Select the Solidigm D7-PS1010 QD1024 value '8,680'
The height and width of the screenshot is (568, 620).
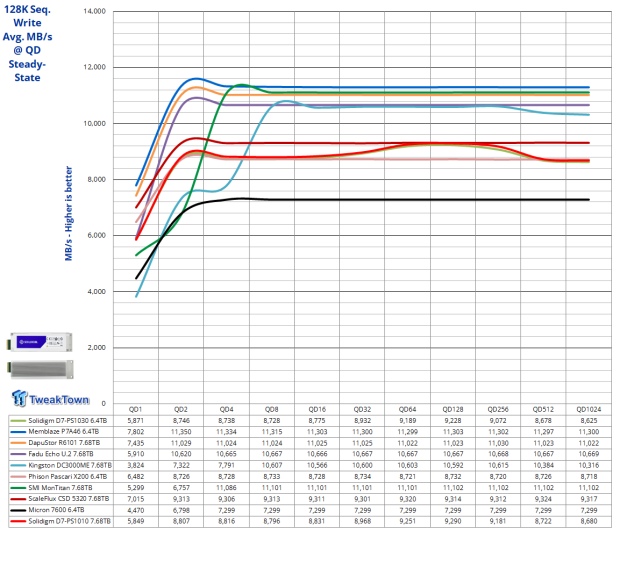588,521
